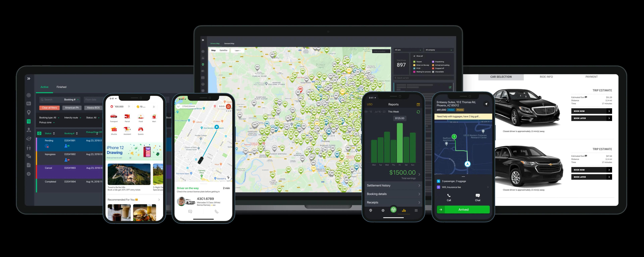
Task: Toggle the location pin icon on sidebar
Action: tap(29, 113)
